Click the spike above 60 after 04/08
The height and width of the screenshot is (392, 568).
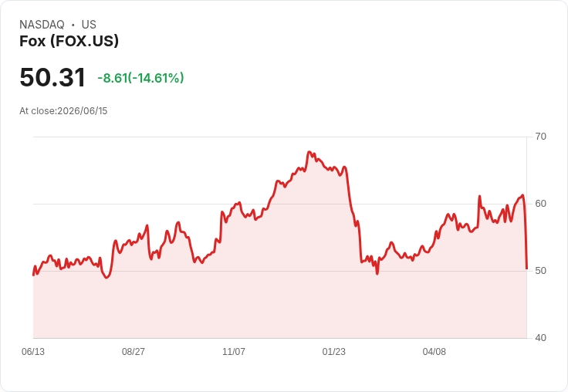(x=479, y=197)
